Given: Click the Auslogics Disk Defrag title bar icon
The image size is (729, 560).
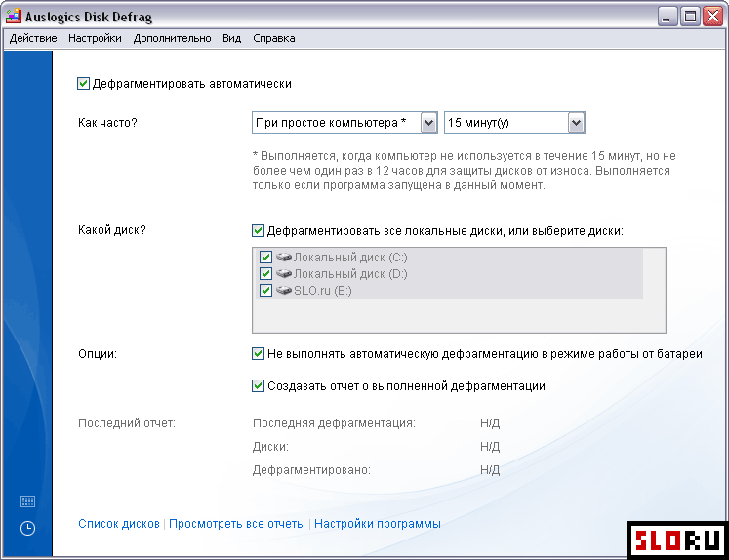Looking at the screenshot, I should click(14, 17).
